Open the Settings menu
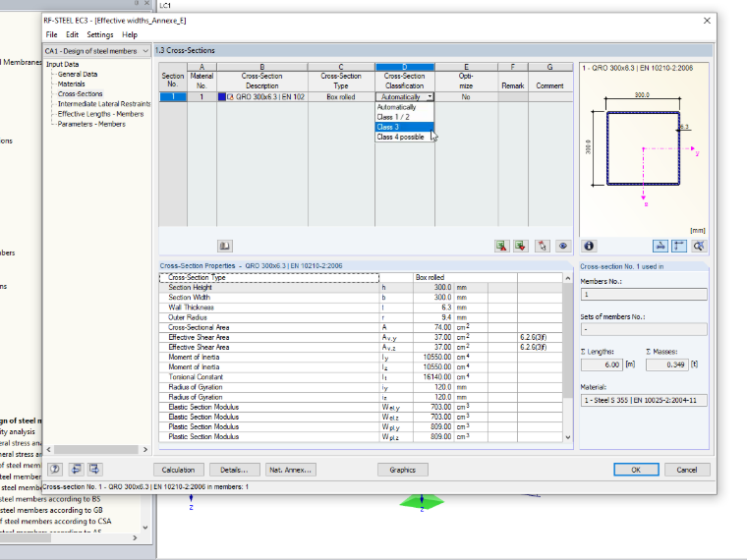This screenshot has height=560, width=747. click(x=100, y=34)
